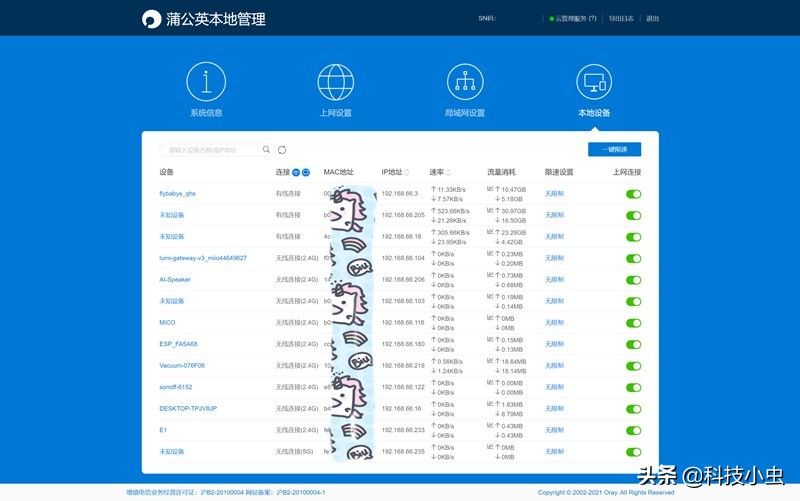The height and width of the screenshot is (501, 800).
Task: Disable internet access for AI-Speaker
Action: click(633, 280)
